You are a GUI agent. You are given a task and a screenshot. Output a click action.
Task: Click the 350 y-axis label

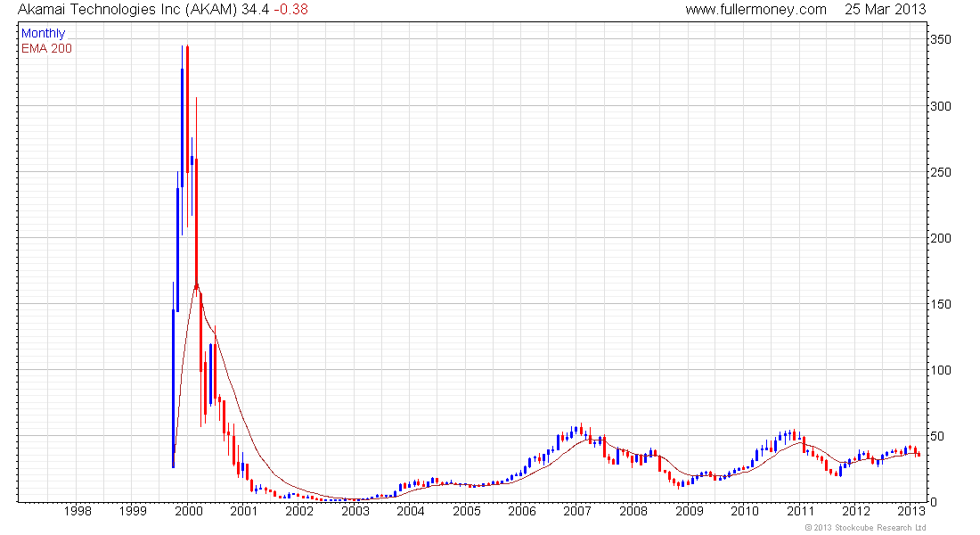pyautogui.click(x=941, y=39)
